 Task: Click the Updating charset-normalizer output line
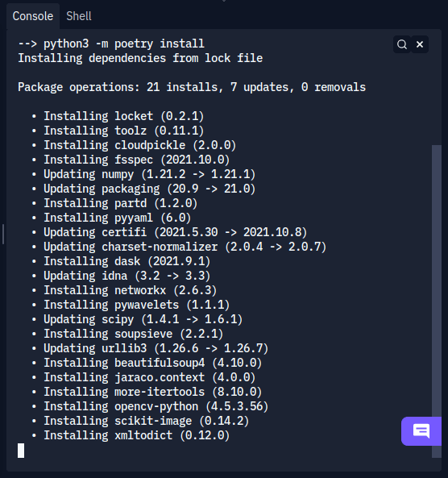tap(179, 247)
